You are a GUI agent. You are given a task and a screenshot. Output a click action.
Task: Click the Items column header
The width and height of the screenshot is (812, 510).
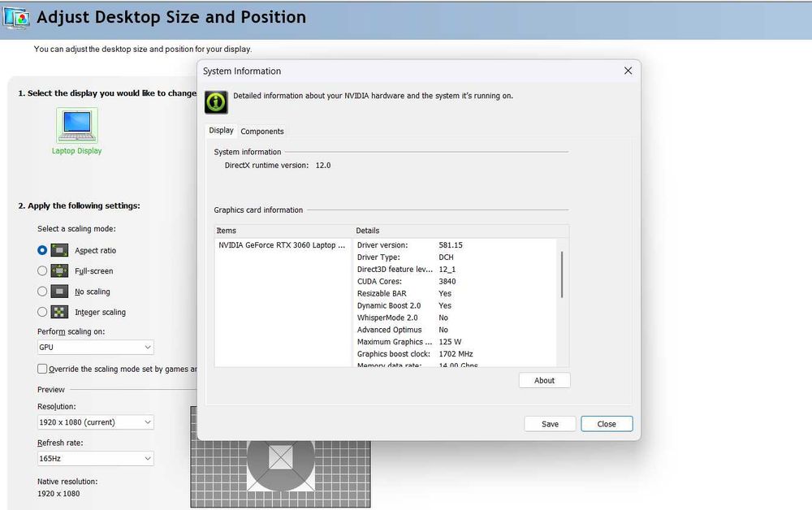point(283,231)
